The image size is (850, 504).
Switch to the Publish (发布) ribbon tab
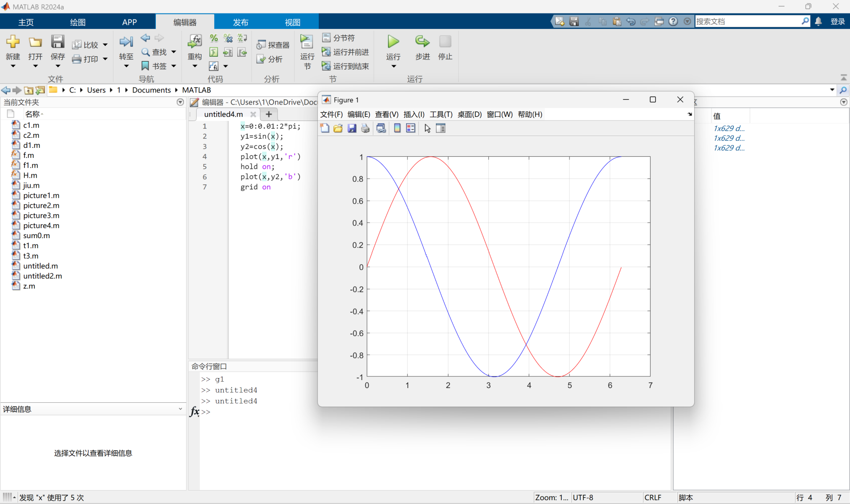click(x=241, y=22)
